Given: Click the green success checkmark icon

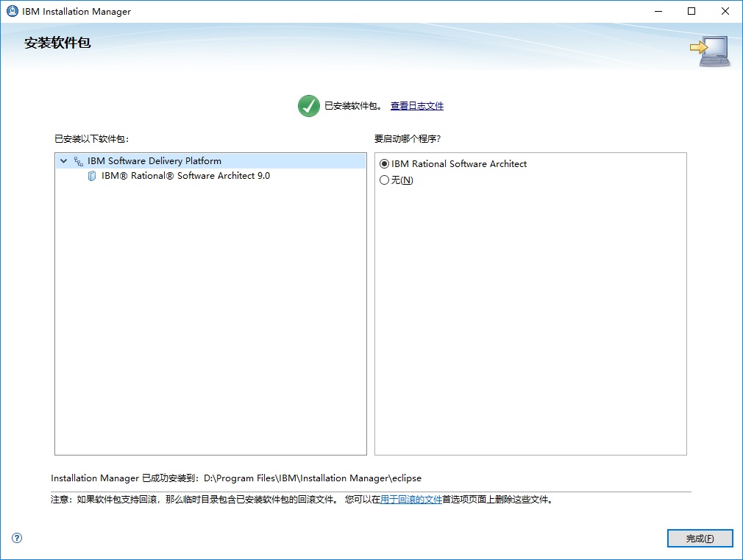Looking at the screenshot, I should [x=308, y=105].
